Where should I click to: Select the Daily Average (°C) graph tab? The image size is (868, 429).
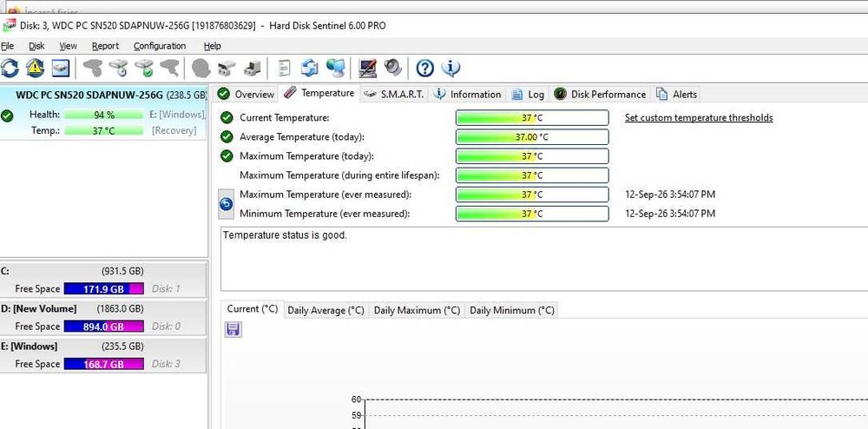point(326,310)
